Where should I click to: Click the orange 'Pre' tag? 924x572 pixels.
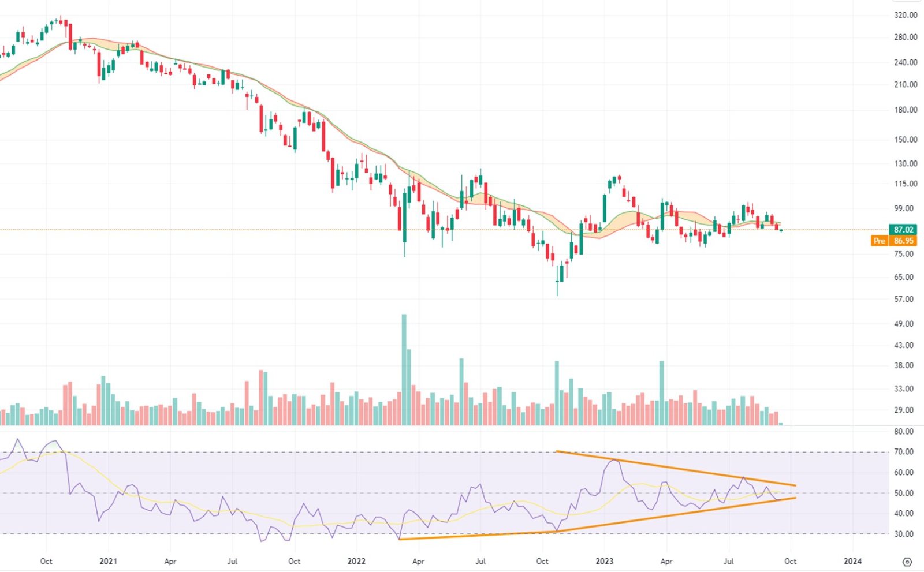[x=880, y=241]
